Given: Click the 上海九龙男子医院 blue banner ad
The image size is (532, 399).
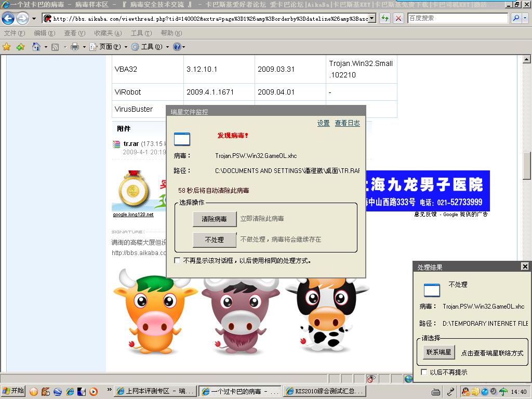Looking at the screenshot, I should click(428, 191).
